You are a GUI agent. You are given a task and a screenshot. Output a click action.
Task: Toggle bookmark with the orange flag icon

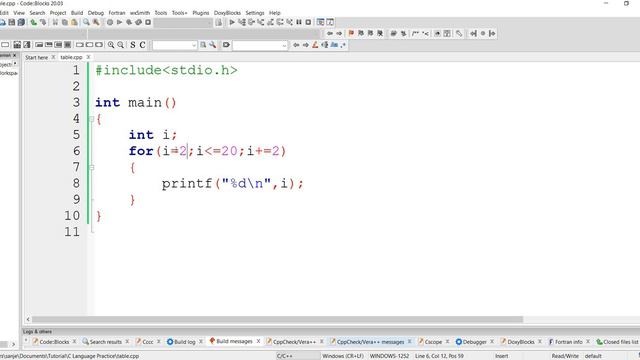[x=351, y=33]
